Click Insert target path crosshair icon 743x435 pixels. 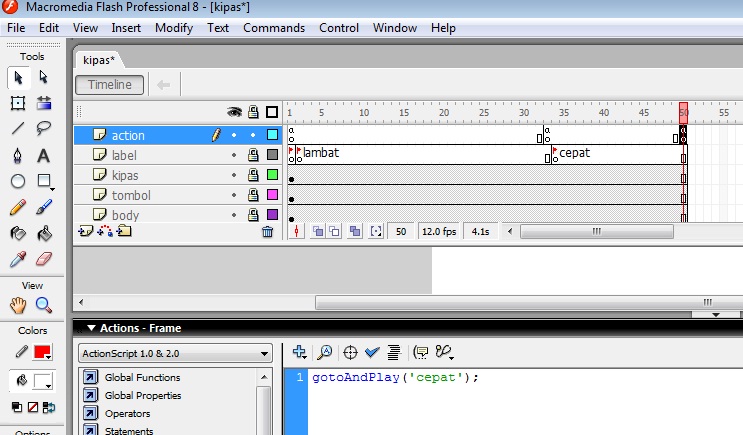[350, 352]
